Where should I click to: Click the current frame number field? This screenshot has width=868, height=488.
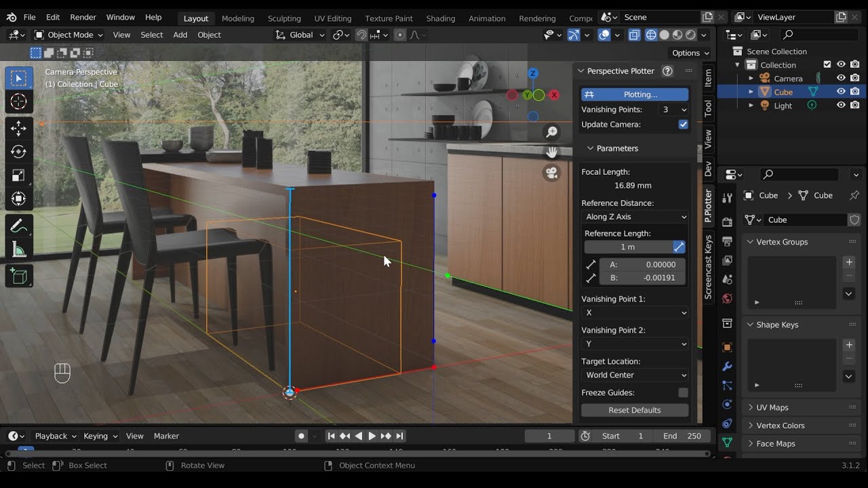[549, 436]
